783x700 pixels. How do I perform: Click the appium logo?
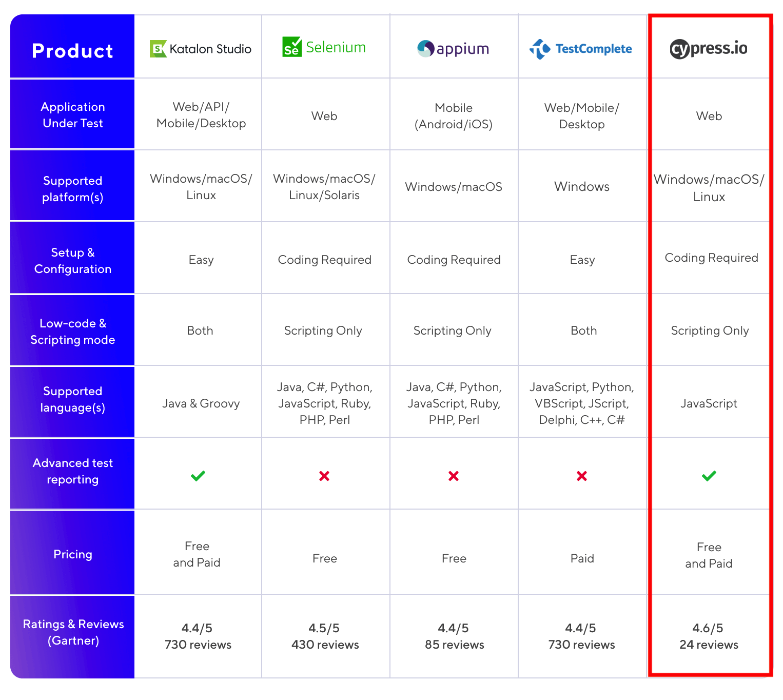[x=453, y=49]
